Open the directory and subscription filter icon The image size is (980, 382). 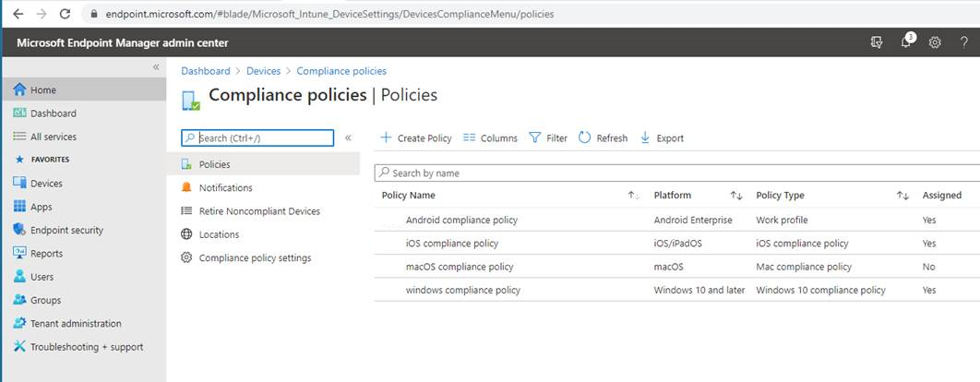pos(877,42)
